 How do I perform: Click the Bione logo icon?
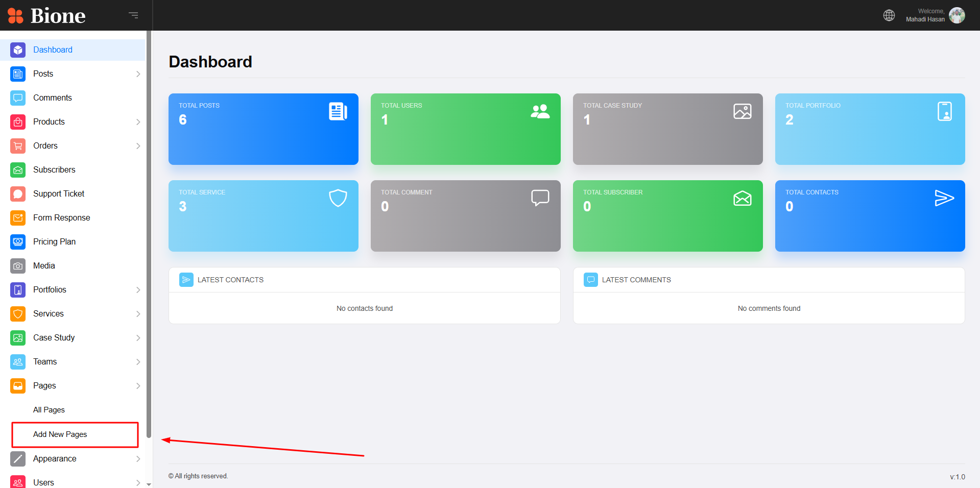tap(15, 16)
